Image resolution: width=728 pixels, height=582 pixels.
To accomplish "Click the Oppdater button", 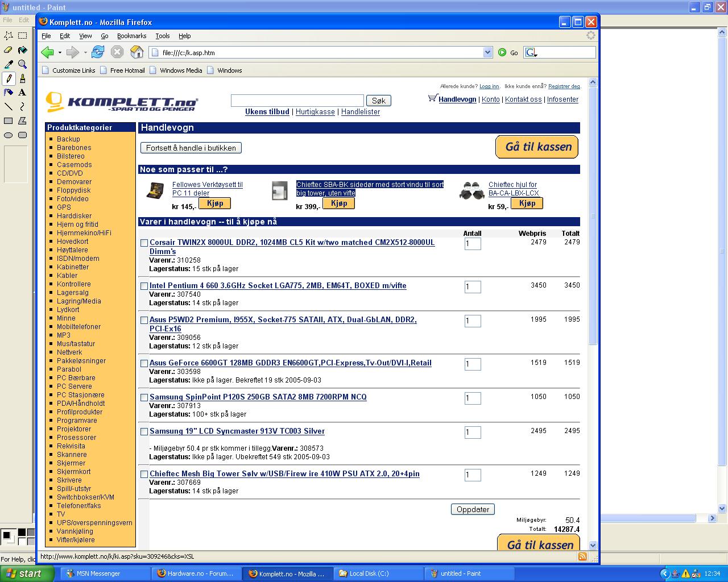I will [x=473, y=509].
